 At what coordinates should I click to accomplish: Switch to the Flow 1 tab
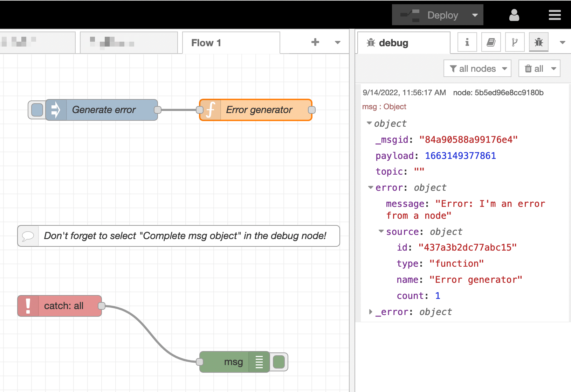[206, 43]
